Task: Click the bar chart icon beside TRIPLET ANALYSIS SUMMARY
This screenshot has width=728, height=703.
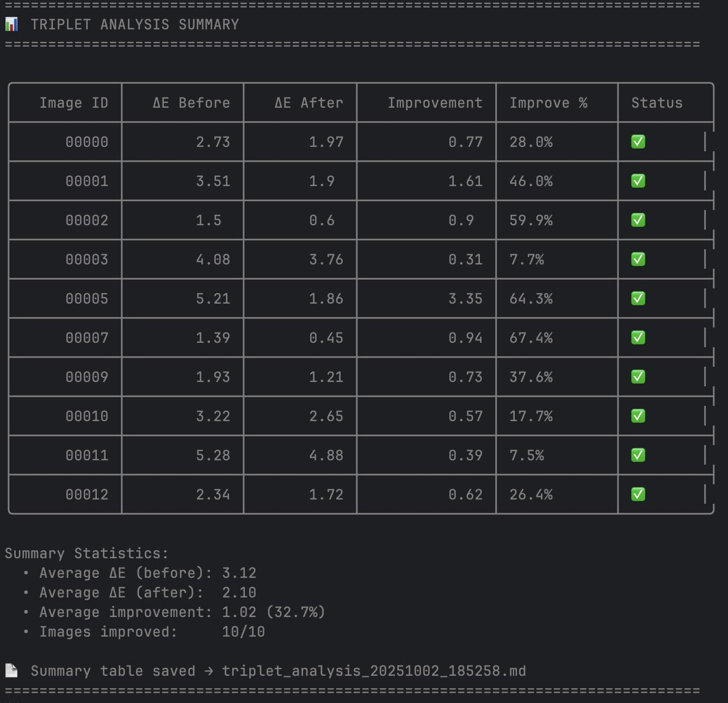Action: click(11, 24)
